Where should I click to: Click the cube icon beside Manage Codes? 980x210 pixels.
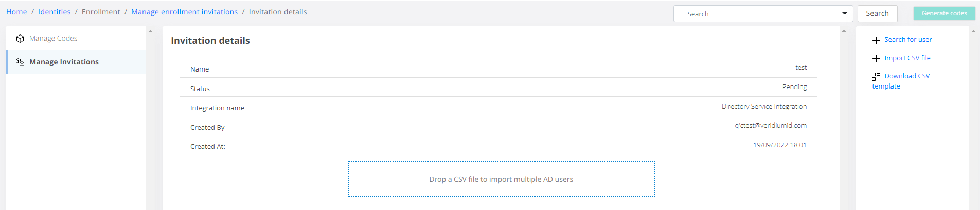[20, 39]
